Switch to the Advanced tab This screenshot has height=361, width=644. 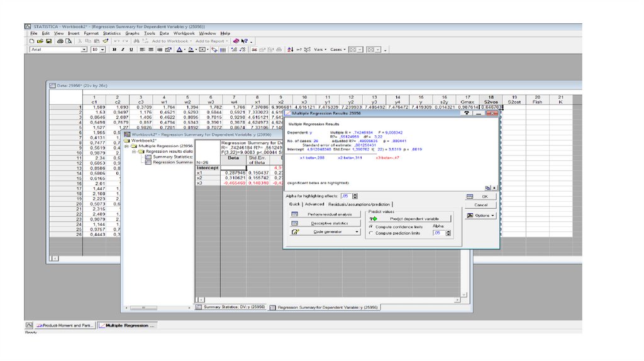pos(314,204)
